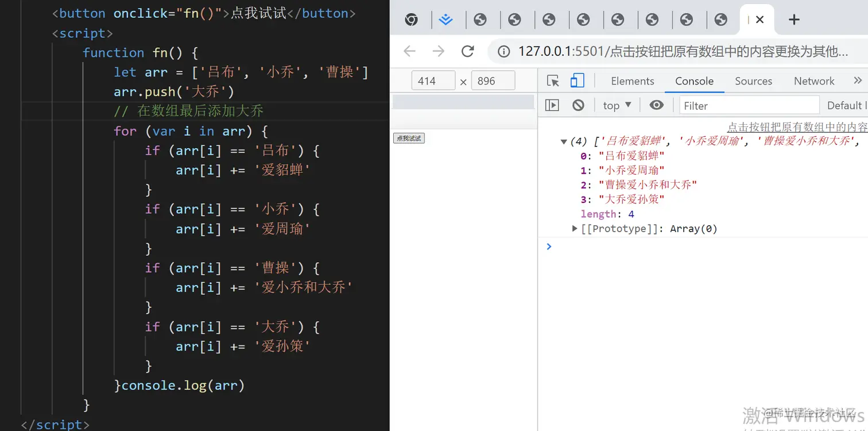The width and height of the screenshot is (868, 431).
Task: Click the line if (arr[i] == '曹操')
Action: (x=232, y=268)
